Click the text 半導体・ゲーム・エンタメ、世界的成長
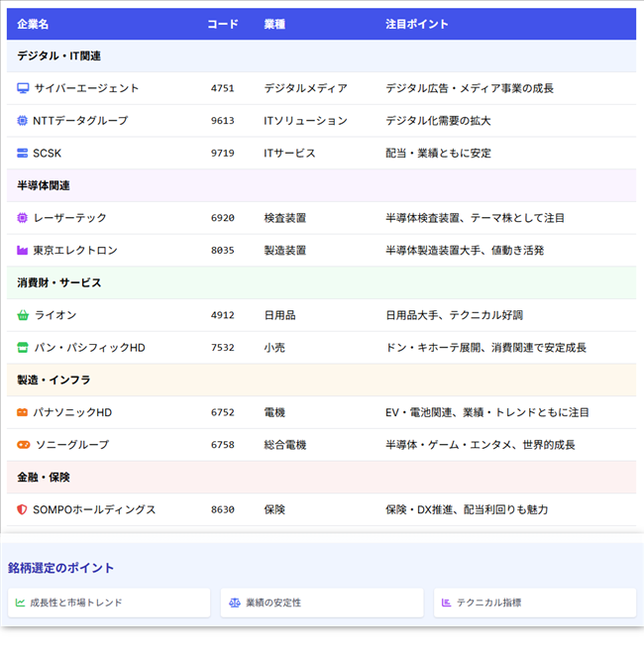The image size is (644, 661). (481, 445)
